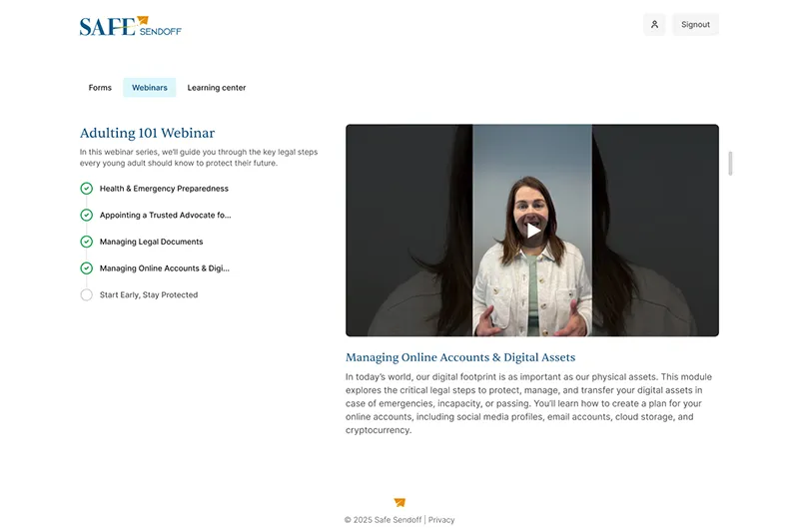This screenshot has height=532, width=799.
Task: Click the Managing Online Accounts checkmark icon
Action: coord(87,267)
